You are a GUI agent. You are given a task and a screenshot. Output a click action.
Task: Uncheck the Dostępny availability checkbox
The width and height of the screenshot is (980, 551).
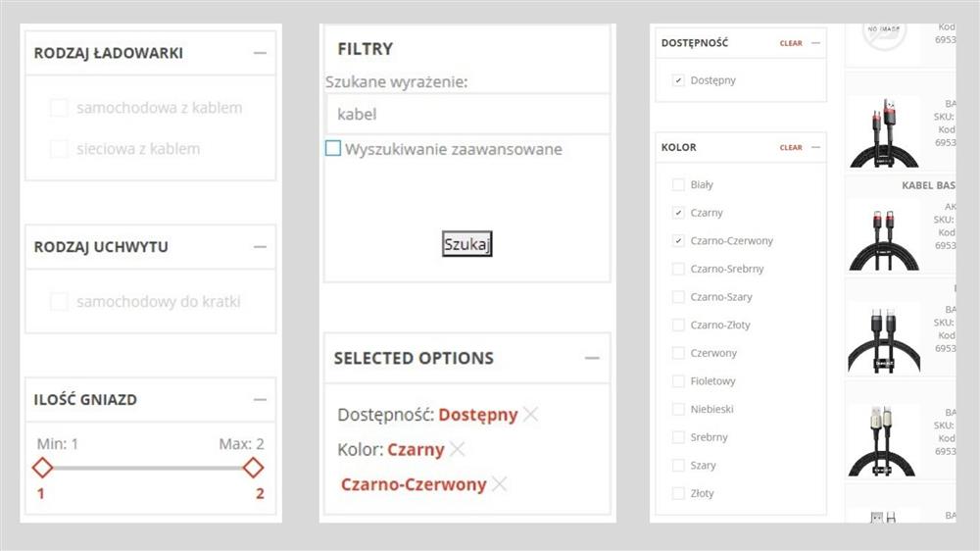(x=678, y=80)
